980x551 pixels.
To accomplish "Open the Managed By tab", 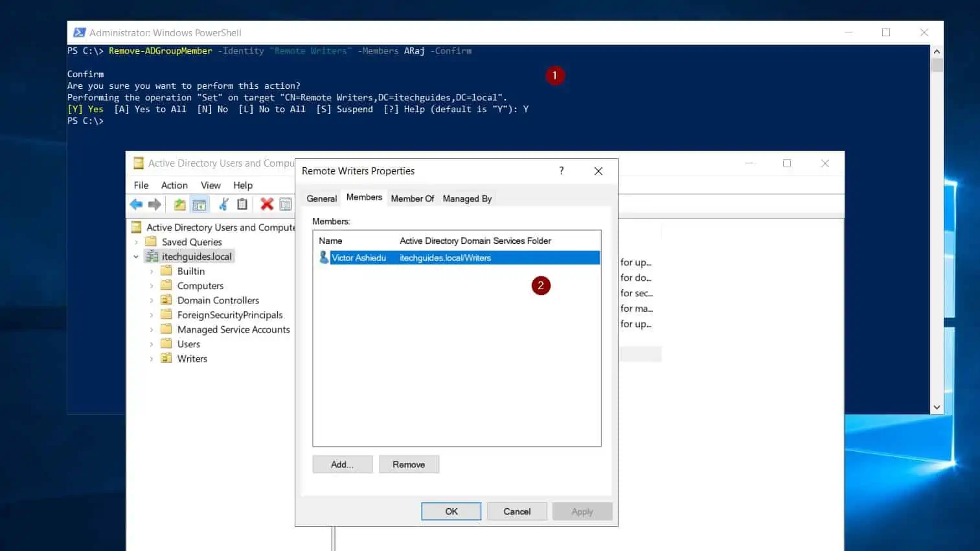I will [x=467, y=198].
